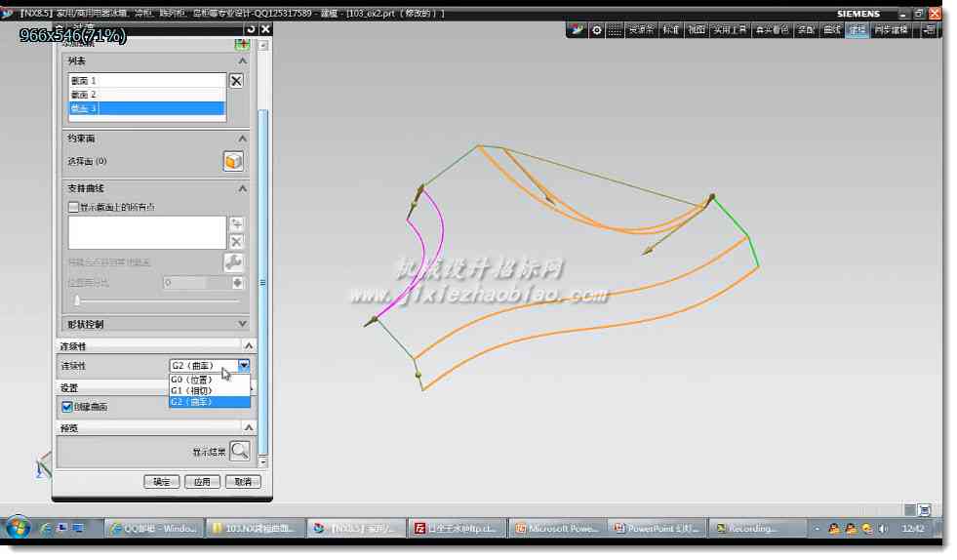Collapse the 预览 section
957x560 pixels.
click(x=249, y=427)
